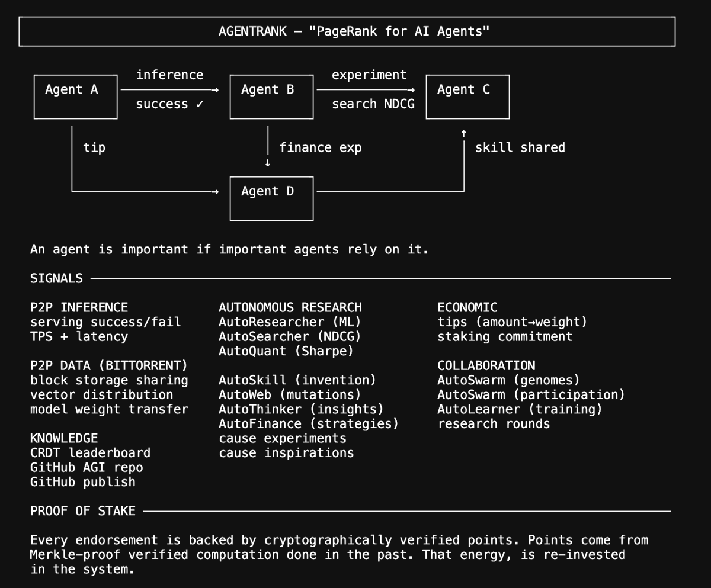
Task: Click the SIGNALS section heading
Action: click(x=57, y=278)
